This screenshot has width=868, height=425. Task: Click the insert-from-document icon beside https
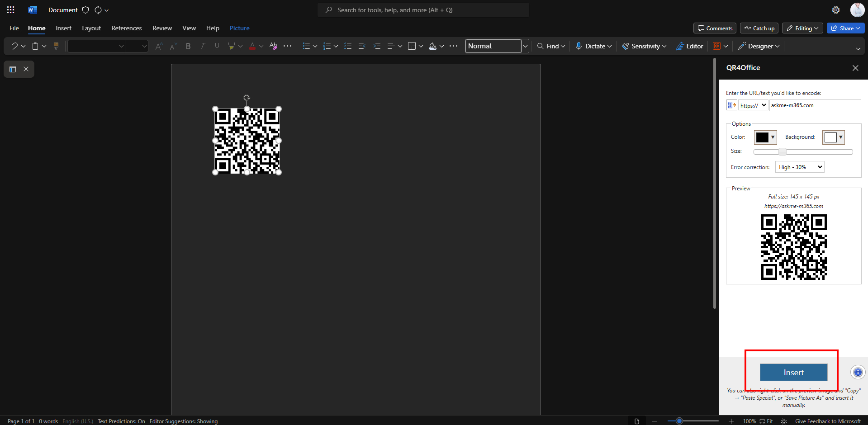point(731,105)
